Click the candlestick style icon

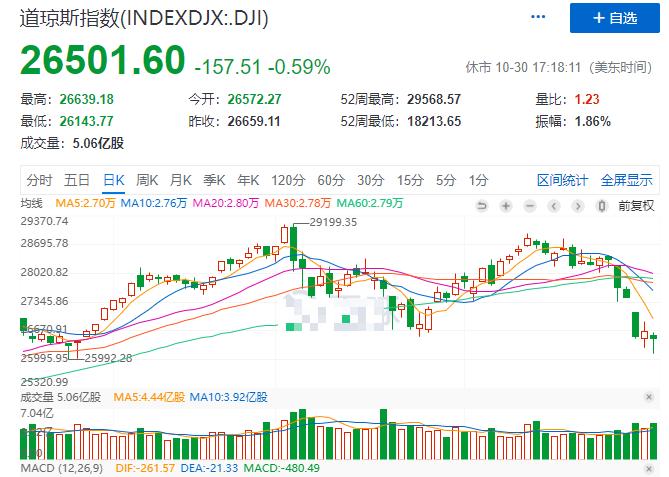[x=602, y=207]
